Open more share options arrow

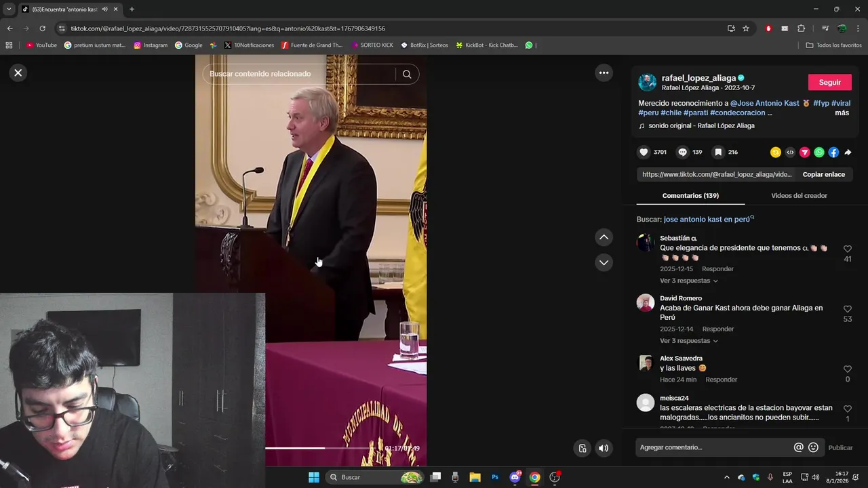coord(848,152)
